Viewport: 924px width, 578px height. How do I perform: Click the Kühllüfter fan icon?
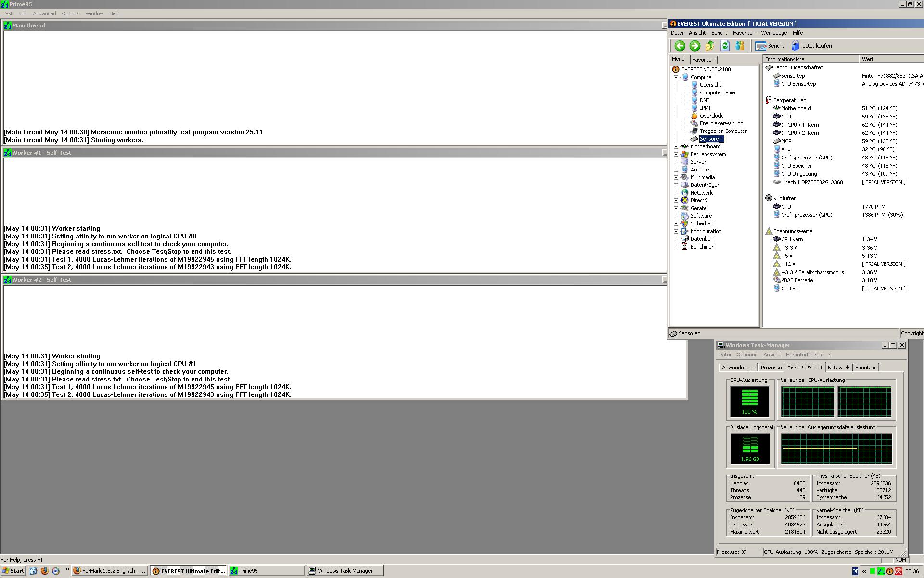click(x=769, y=198)
